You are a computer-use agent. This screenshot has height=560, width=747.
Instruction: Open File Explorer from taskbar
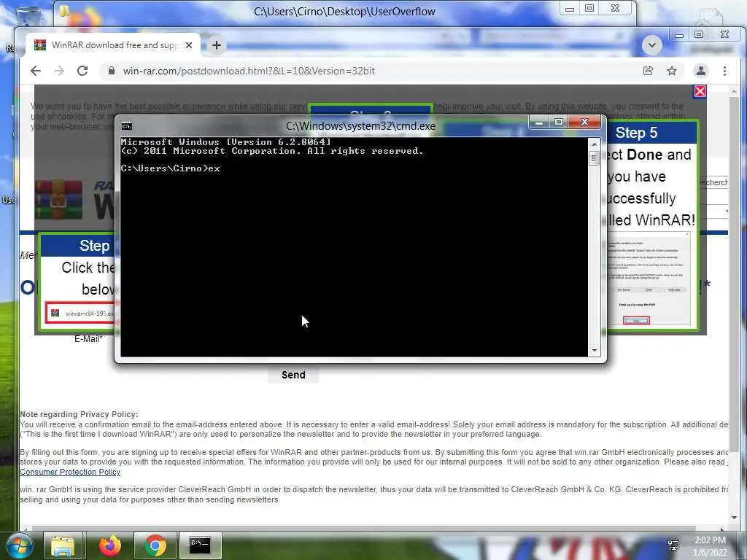point(63,545)
